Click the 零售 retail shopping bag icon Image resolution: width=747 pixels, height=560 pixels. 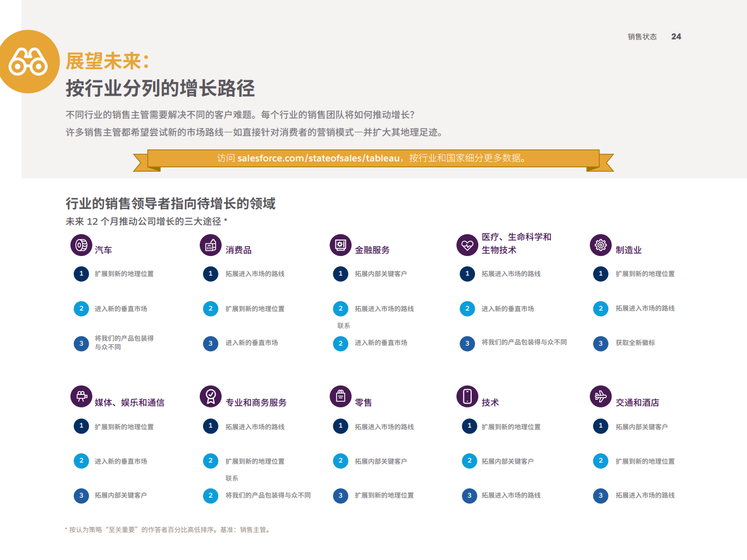click(340, 396)
